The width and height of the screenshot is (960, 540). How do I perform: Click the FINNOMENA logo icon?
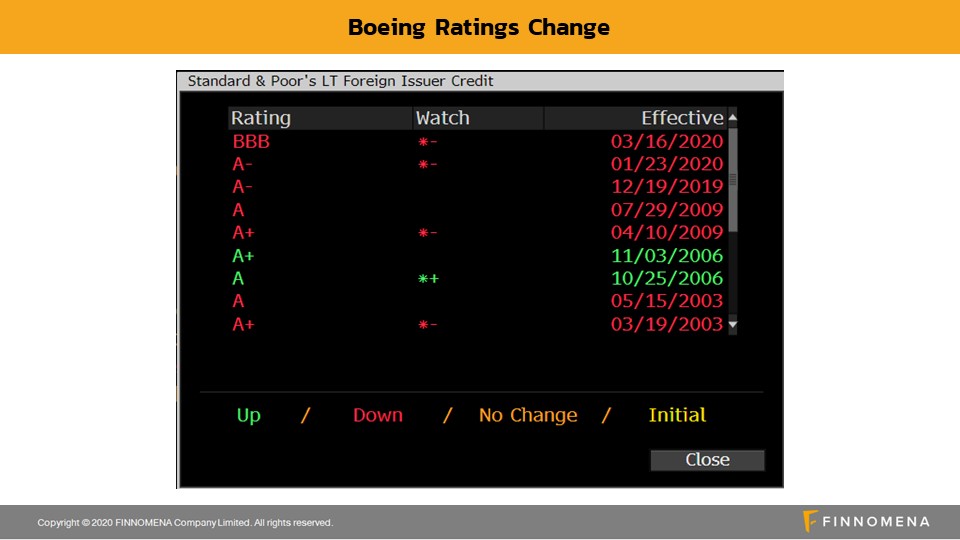coord(811,521)
